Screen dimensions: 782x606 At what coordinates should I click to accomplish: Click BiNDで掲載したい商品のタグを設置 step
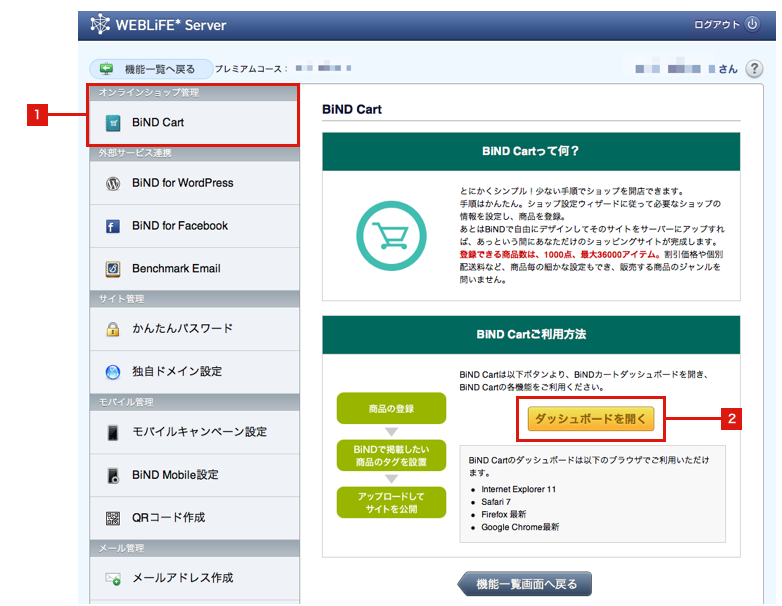(x=391, y=455)
